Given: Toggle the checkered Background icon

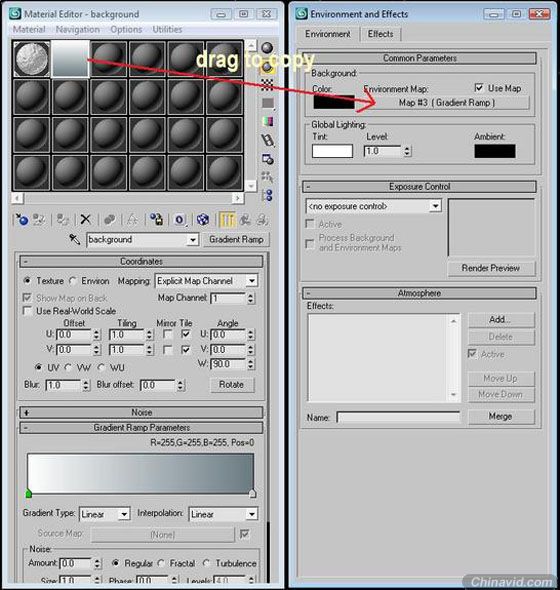Looking at the screenshot, I should pos(267,85).
